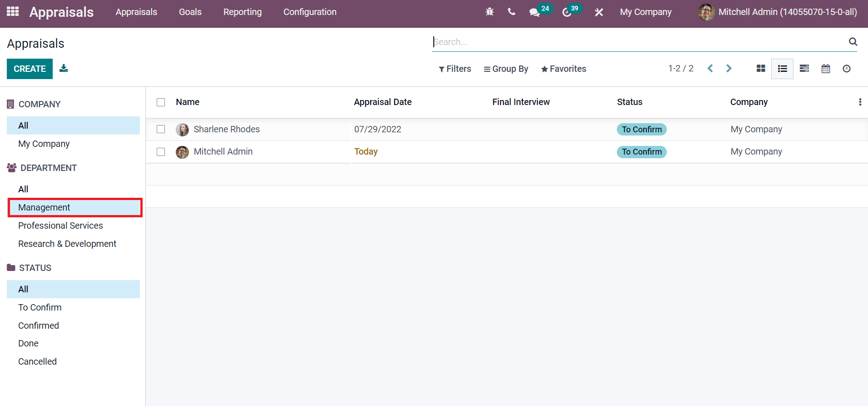Click the bug debug icon

pyautogui.click(x=490, y=12)
